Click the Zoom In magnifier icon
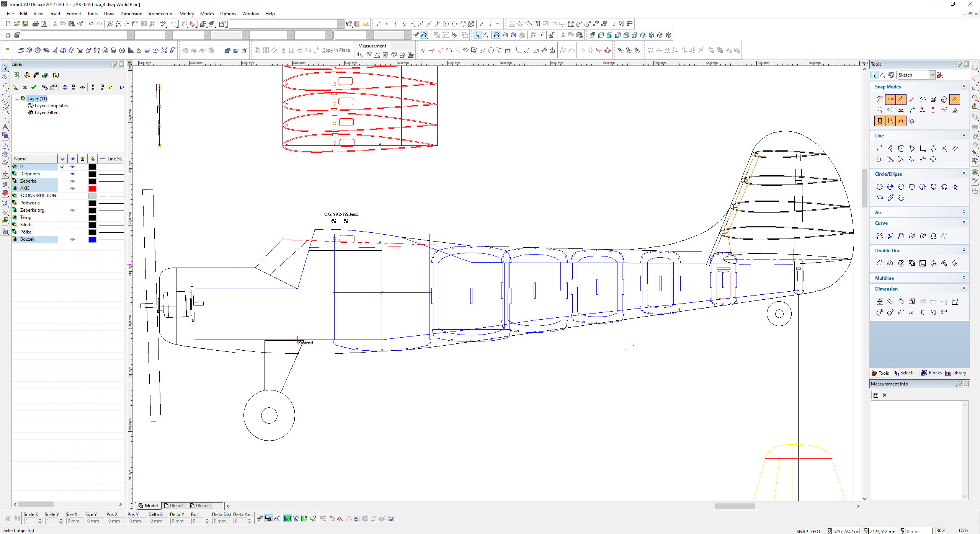This screenshot has width=980, height=534. 110,24
